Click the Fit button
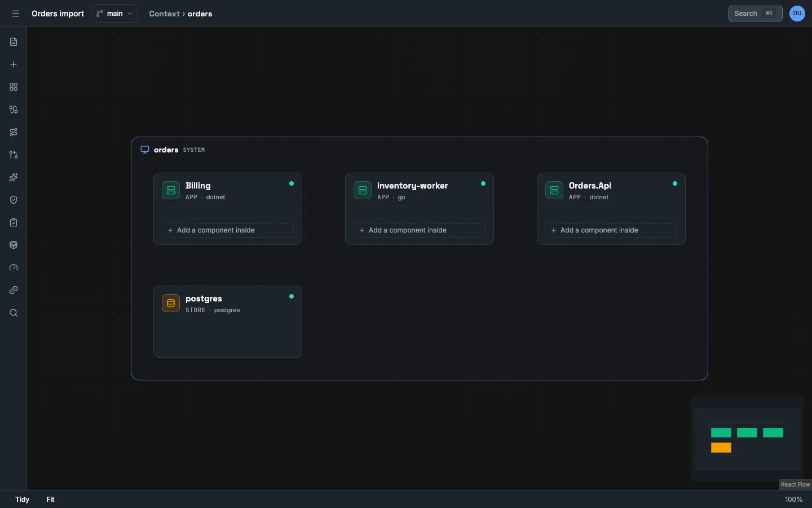Viewport: 812px width, 508px height. 50,500
